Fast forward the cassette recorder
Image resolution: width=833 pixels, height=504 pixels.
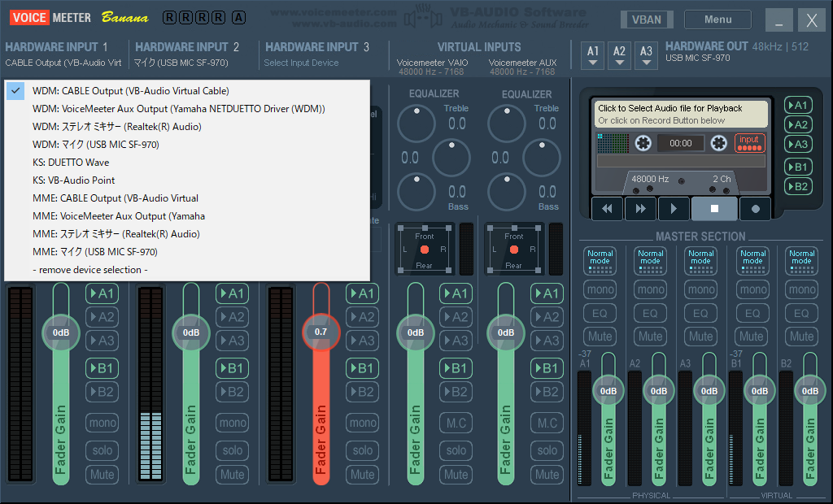tap(640, 209)
